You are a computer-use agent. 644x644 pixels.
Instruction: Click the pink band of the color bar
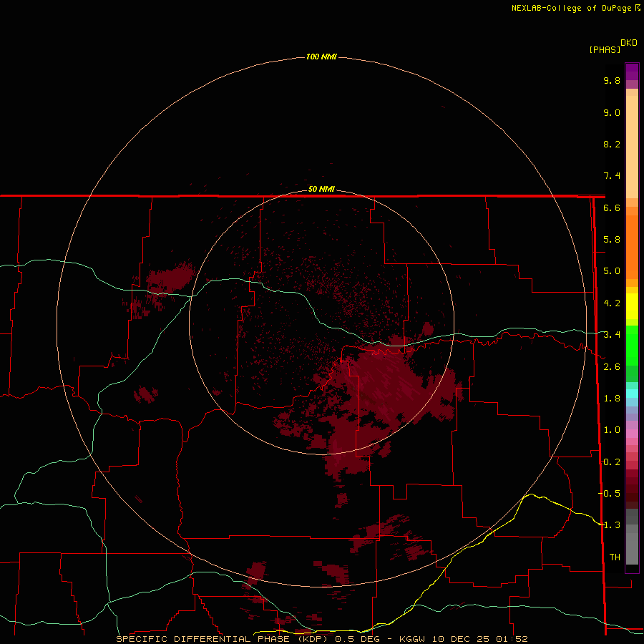point(632,434)
